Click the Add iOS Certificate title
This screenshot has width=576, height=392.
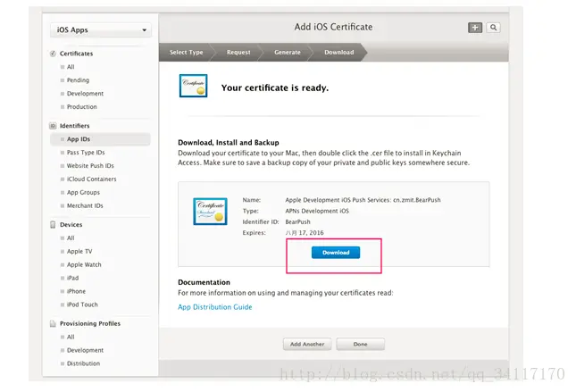pyautogui.click(x=333, y=27)
